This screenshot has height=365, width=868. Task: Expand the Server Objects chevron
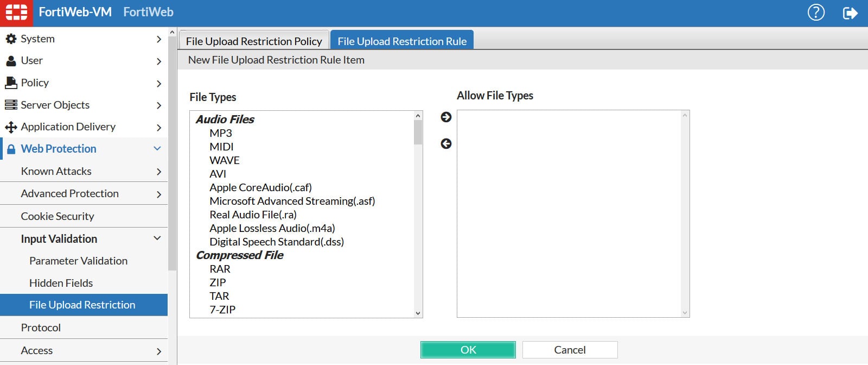pos(158,105)
